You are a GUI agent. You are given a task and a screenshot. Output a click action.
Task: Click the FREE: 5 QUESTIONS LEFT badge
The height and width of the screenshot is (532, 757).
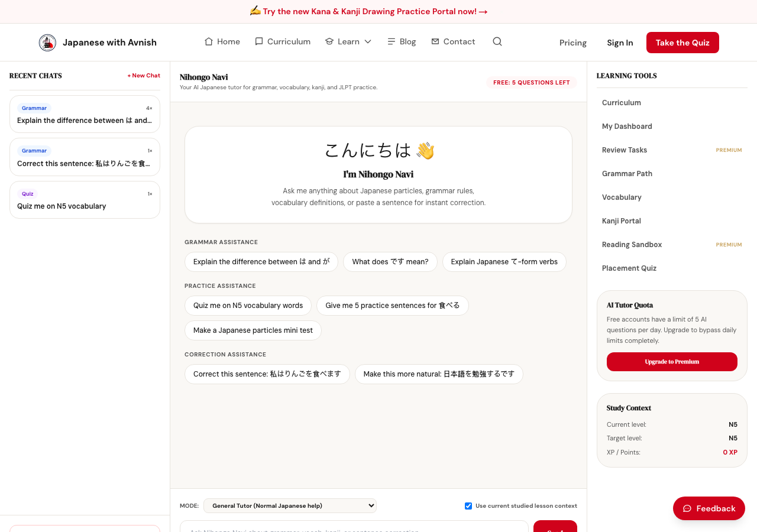click(532, 83)
